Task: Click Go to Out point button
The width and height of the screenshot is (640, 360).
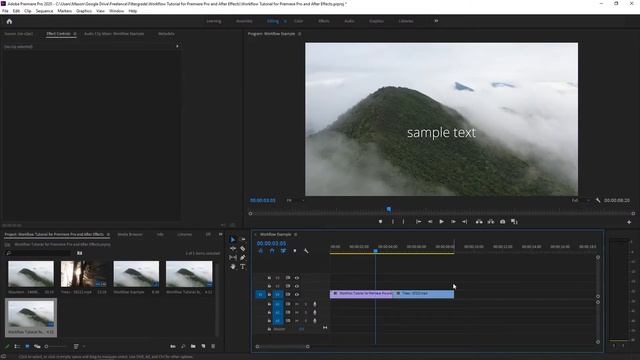Action: click(x=464, y=222)
